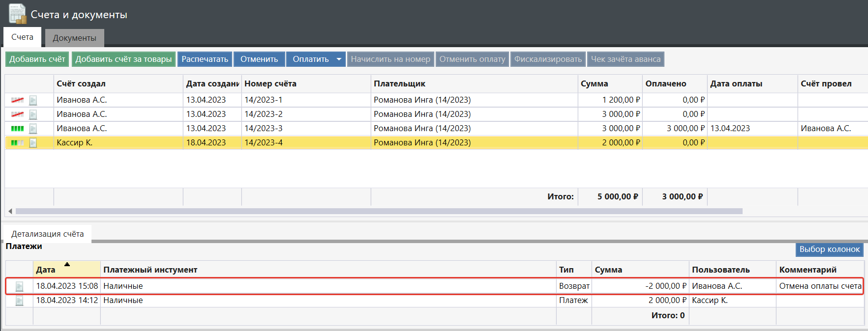This screenshot has width=868, height=331.
Task: Expand the Оплатить dropdown arrow
Action: pos(339,59)
